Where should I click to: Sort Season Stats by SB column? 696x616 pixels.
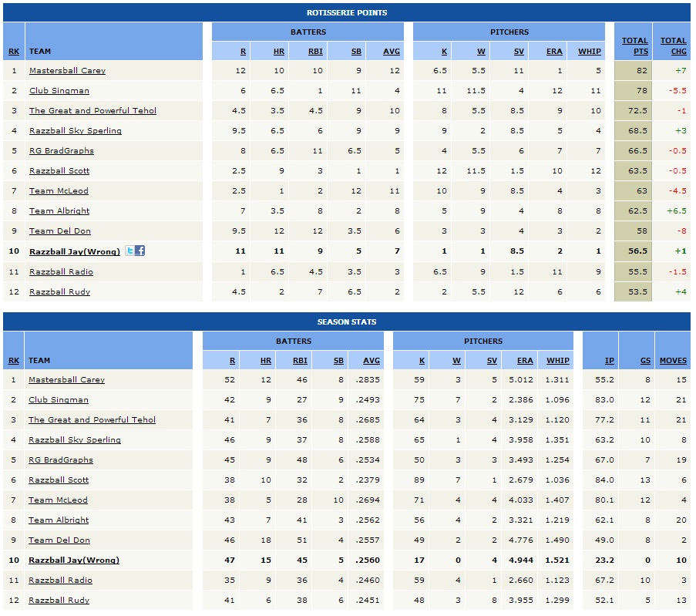[x=338, y=361]
